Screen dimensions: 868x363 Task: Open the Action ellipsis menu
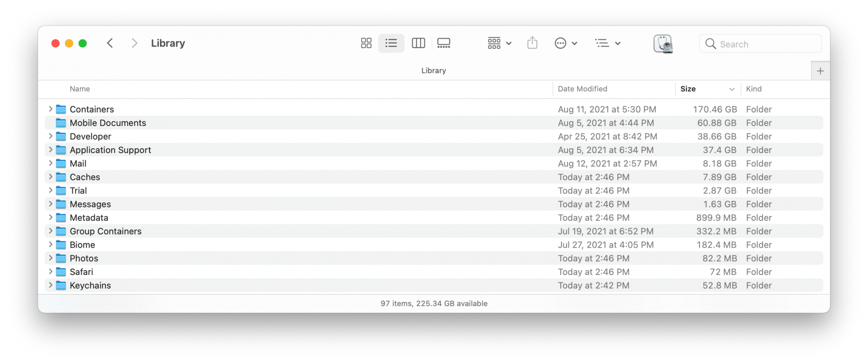pos(566,43)
